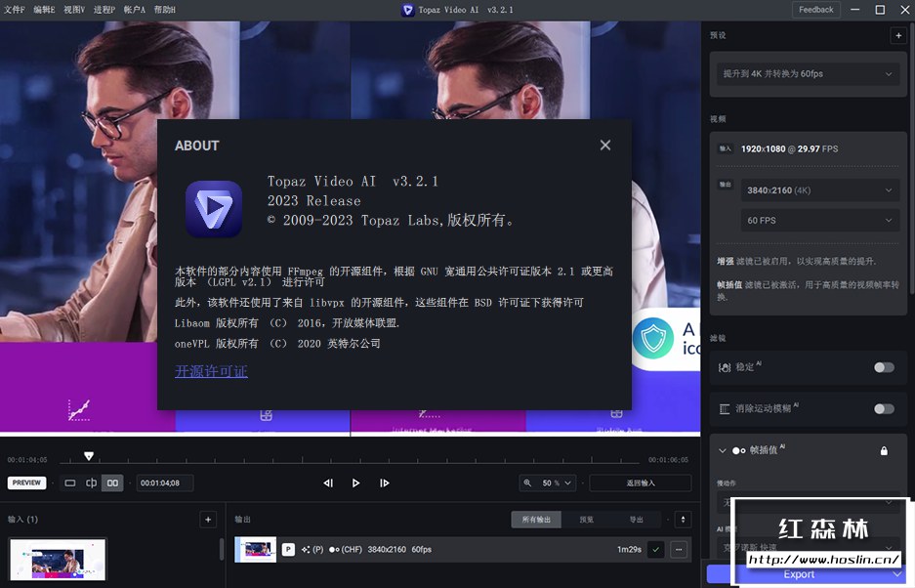Close the ABOUT dialog
The image size is (915, 588).
point(605,145)
